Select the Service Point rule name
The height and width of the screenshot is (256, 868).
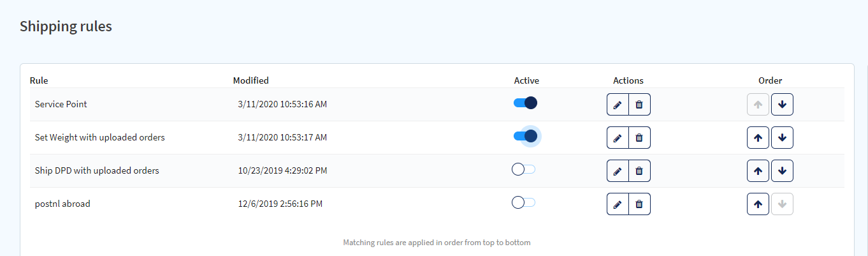tap(61, 104)
